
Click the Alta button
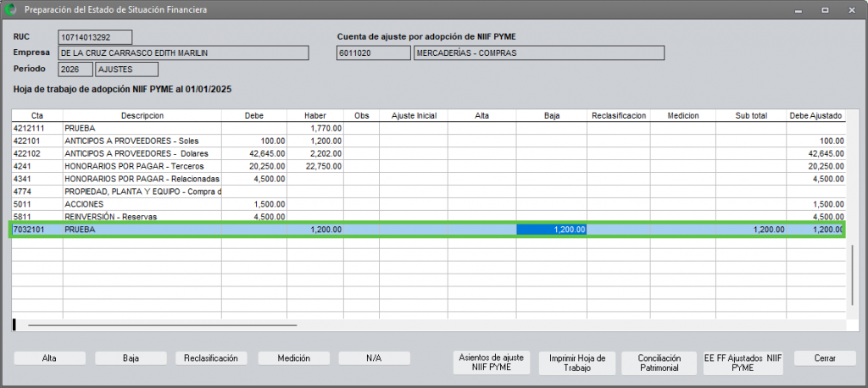tap(50, 358)
